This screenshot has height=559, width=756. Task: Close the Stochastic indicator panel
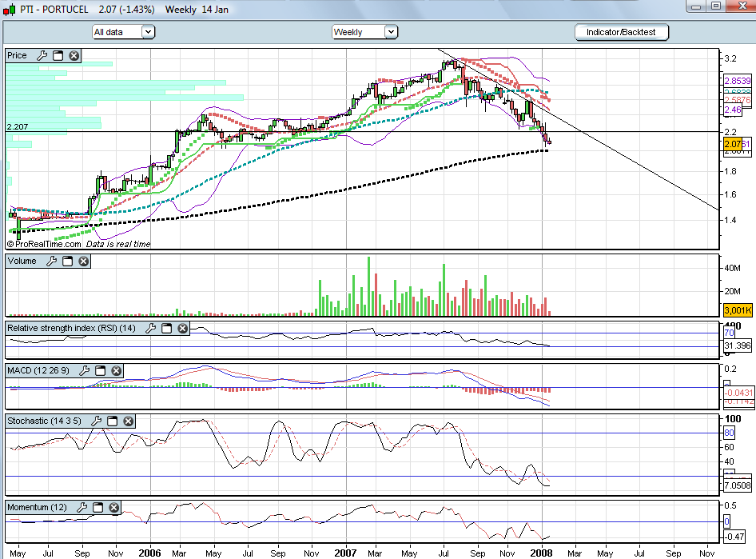[x=128, y=421]
